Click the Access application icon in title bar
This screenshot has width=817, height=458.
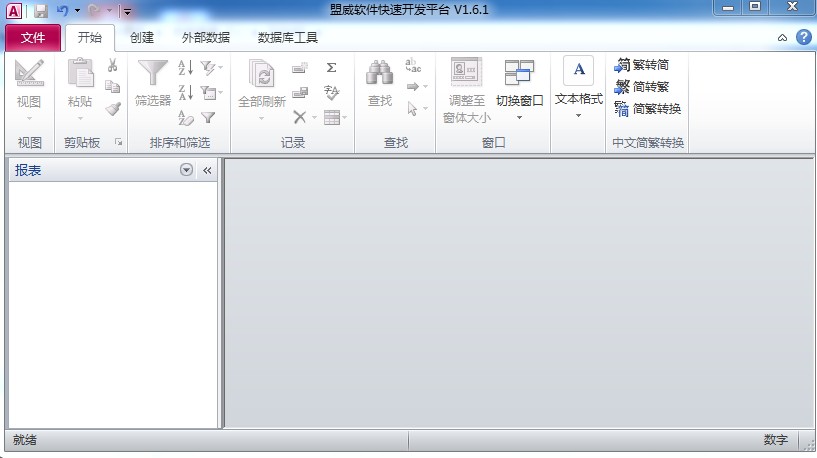click(x=14, y=10)
